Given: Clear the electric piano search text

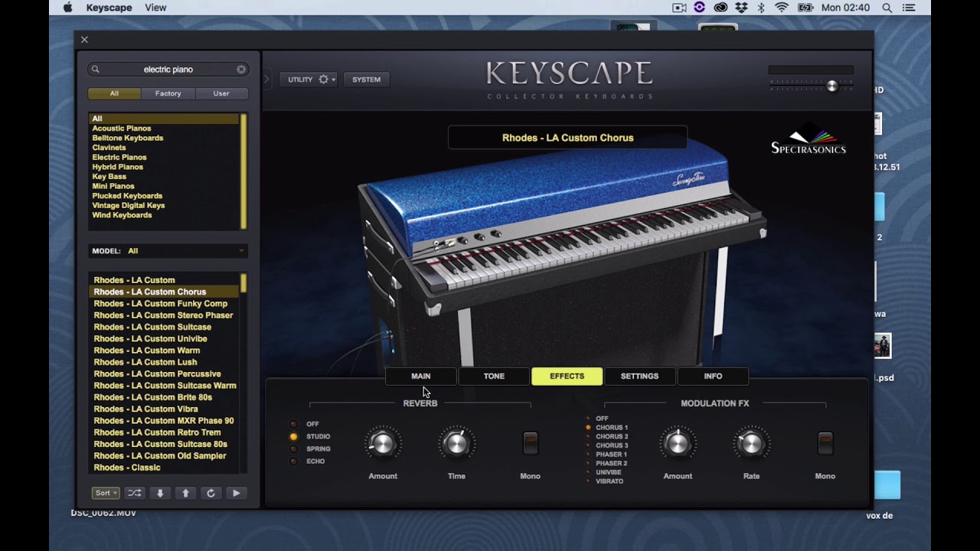Looking at the screenshot, I should [x=241, y=69].
